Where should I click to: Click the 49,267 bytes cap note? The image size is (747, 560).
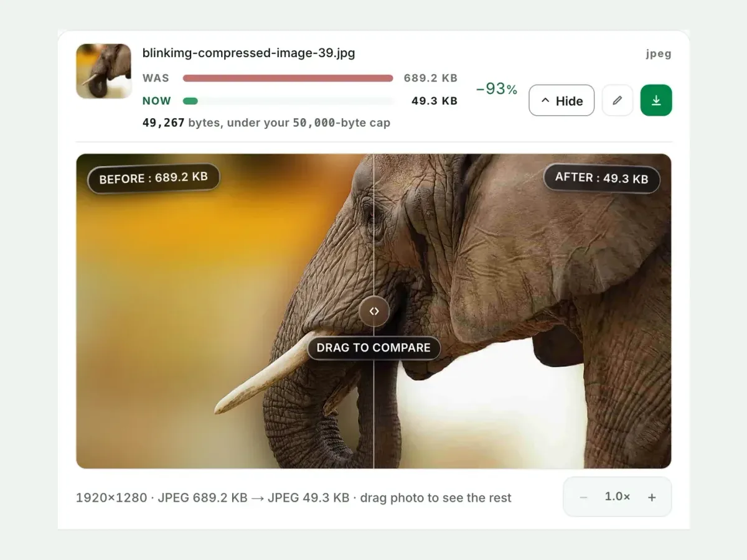click(x=266, y=123)
